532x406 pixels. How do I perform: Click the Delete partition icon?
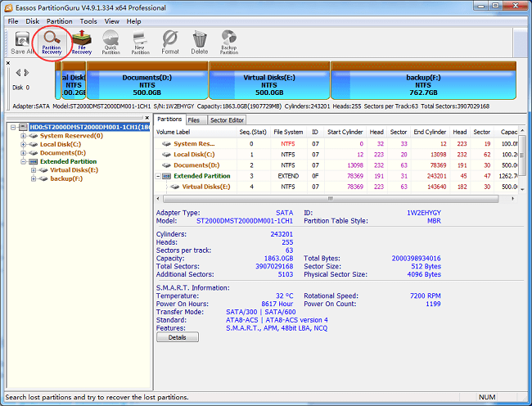pyautogui.click(x=200, y=41)
